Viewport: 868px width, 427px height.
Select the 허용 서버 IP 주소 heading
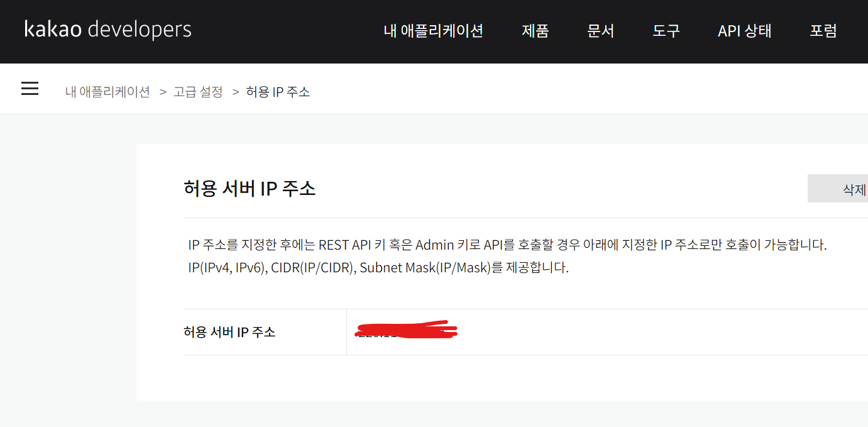coord(250,188)
